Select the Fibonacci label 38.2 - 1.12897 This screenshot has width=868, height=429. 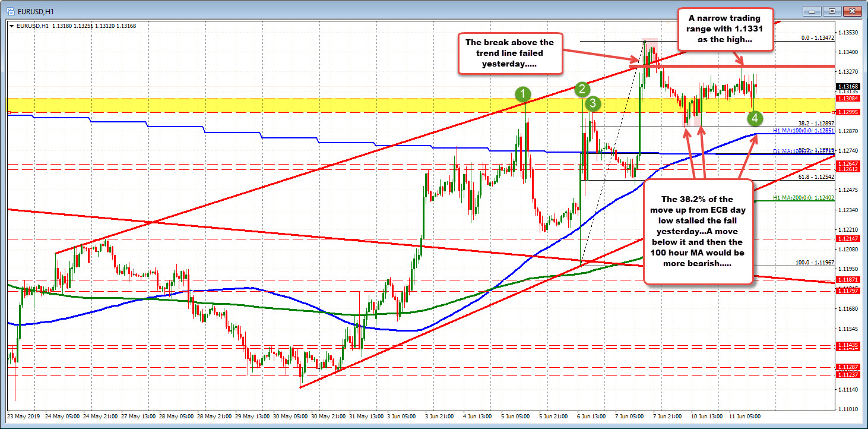(x=816, y=122)
